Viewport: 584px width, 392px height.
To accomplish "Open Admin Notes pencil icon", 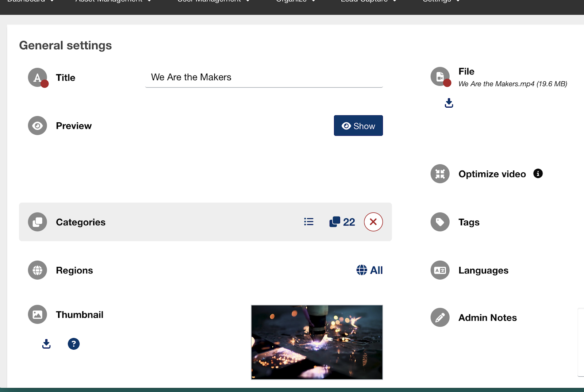I will 440,318.
